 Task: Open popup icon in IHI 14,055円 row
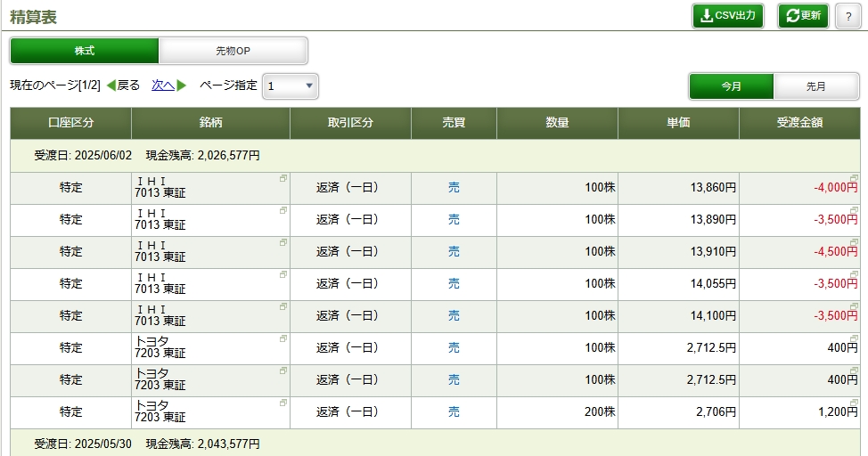[x=283, y=274]
